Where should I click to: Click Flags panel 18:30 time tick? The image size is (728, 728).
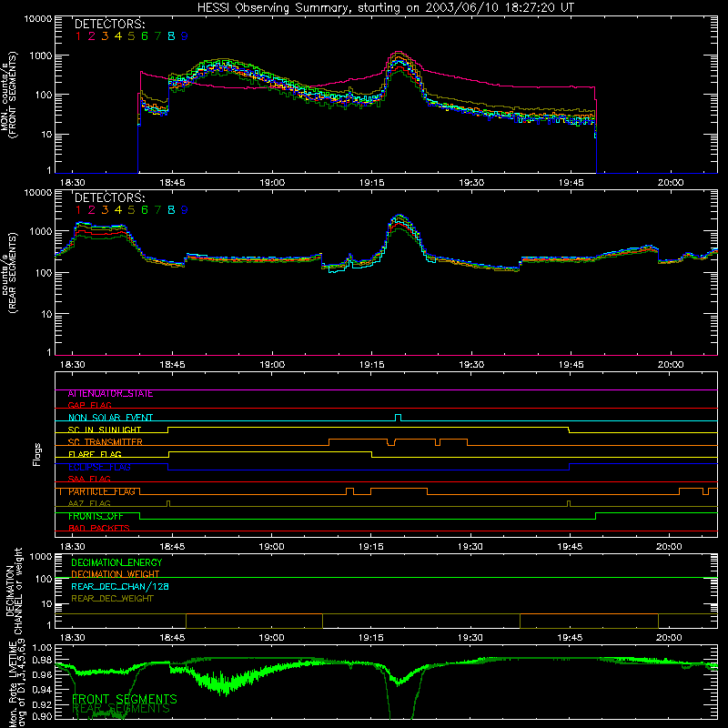click(73, 547)
